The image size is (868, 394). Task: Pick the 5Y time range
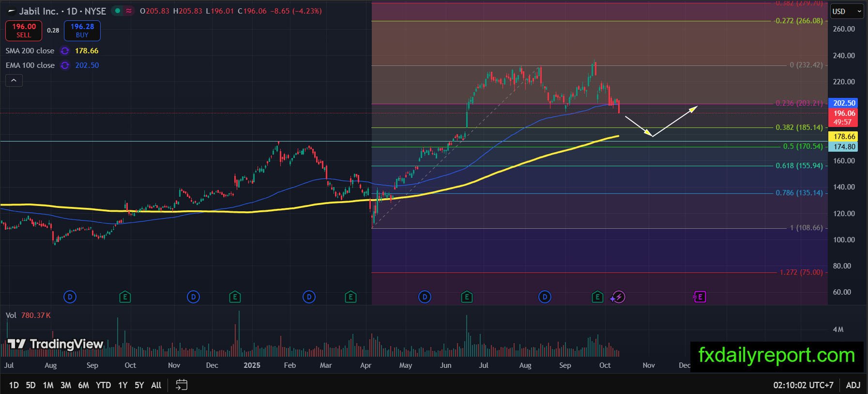(139, 385)
